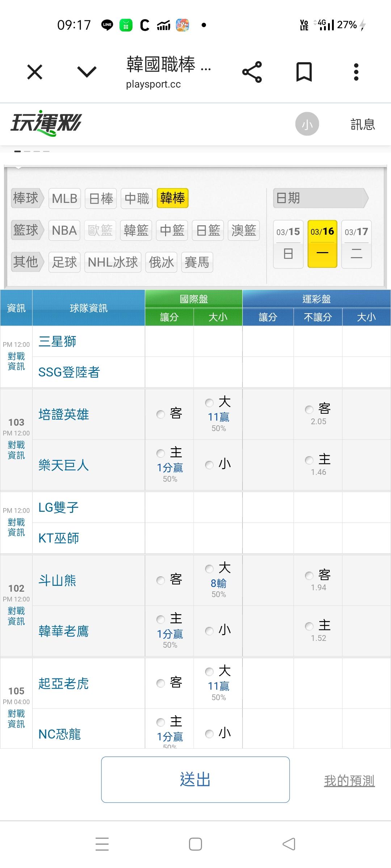Open the 我的預測 link

pyautogui.click(x=349, y=781)
